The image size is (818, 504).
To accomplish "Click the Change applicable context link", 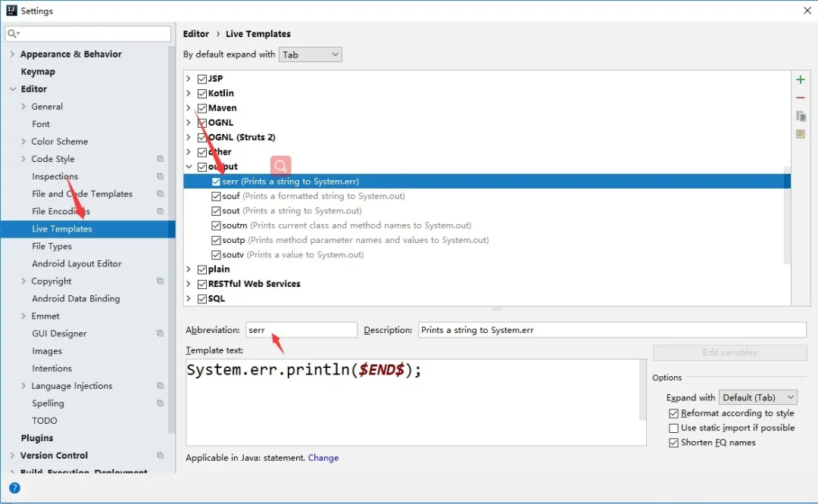I will tap(323, 458).
